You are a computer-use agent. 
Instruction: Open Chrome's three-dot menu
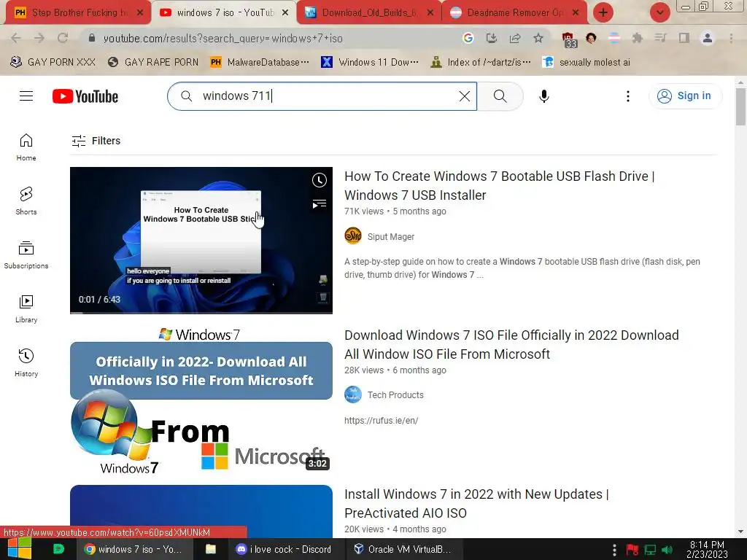click(731, 38)
